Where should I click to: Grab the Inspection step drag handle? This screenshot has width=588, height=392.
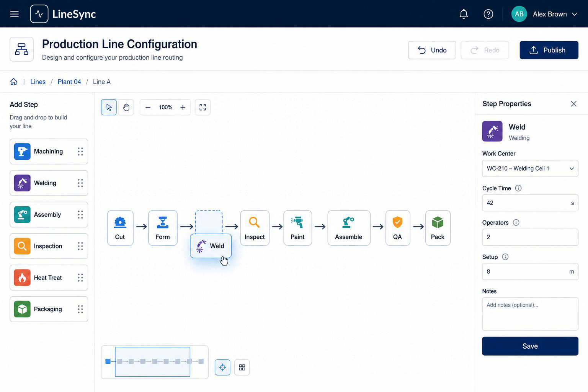click(x=80, y=246)
